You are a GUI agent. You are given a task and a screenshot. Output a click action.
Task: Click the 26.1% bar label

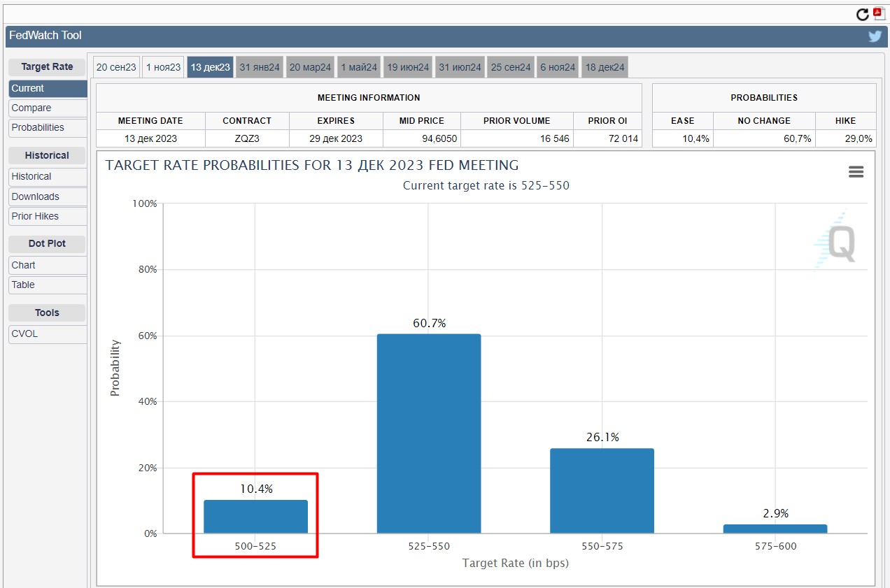tap(602, 437)
